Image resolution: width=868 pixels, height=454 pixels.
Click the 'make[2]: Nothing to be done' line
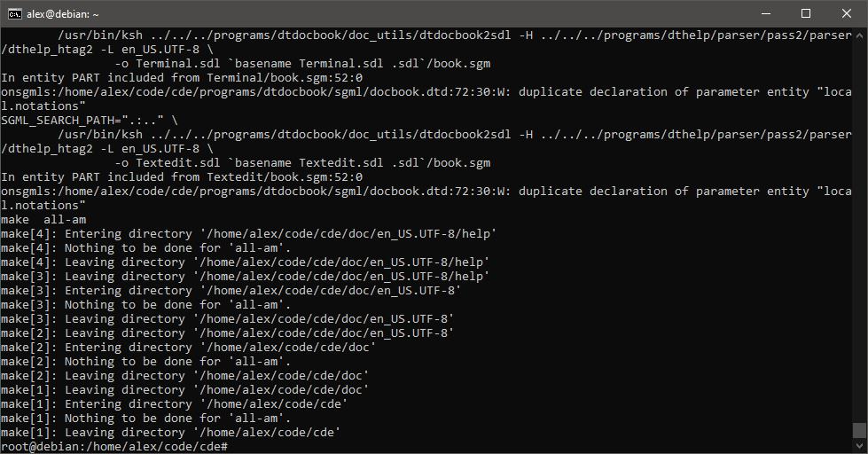146,361
